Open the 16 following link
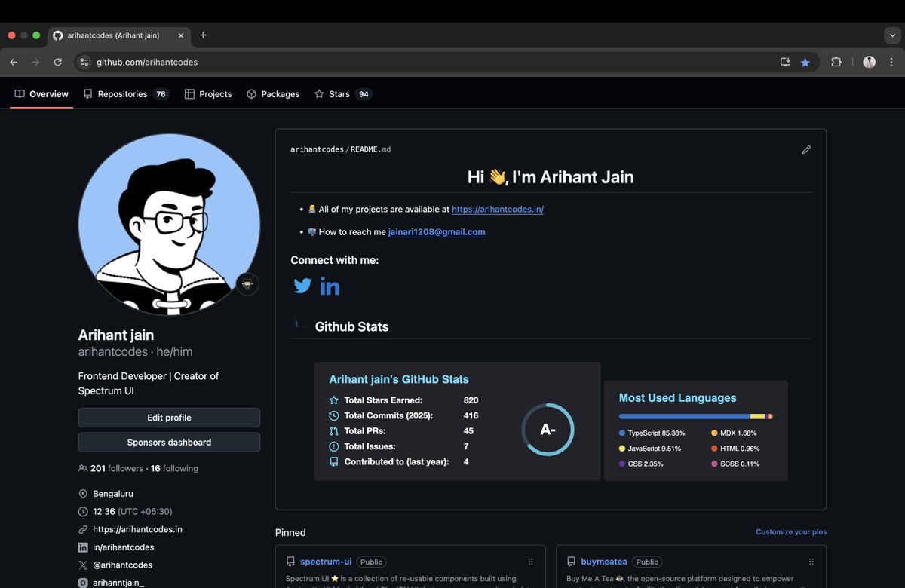 pos(174,469)
